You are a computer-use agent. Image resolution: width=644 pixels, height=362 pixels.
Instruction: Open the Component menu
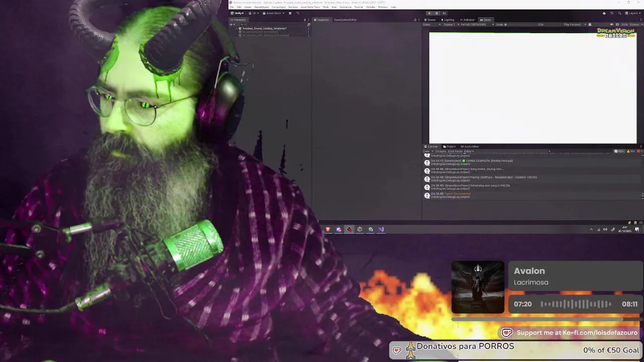click(x=279, y=7)
